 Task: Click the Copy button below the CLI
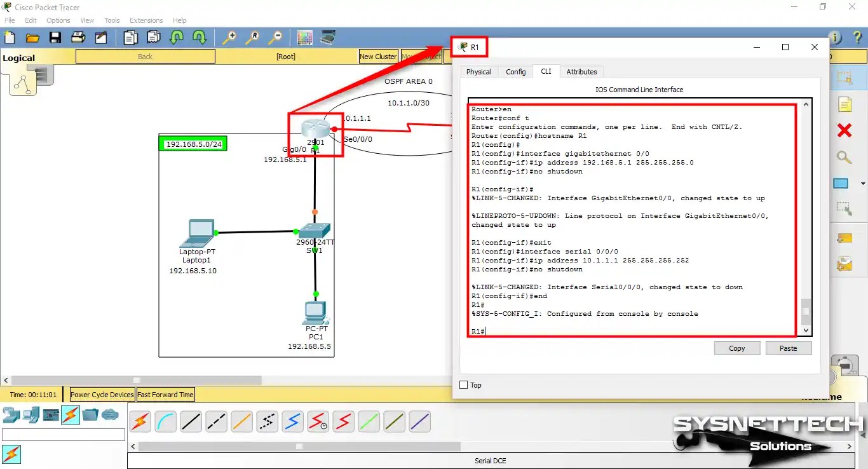736,348
